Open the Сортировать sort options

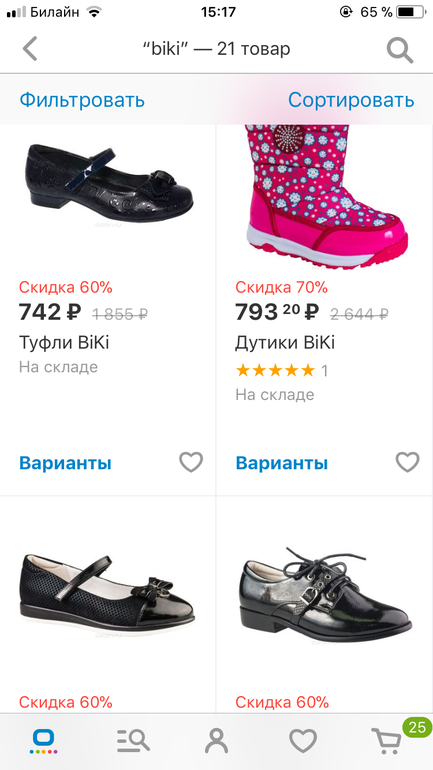[351, 100]
